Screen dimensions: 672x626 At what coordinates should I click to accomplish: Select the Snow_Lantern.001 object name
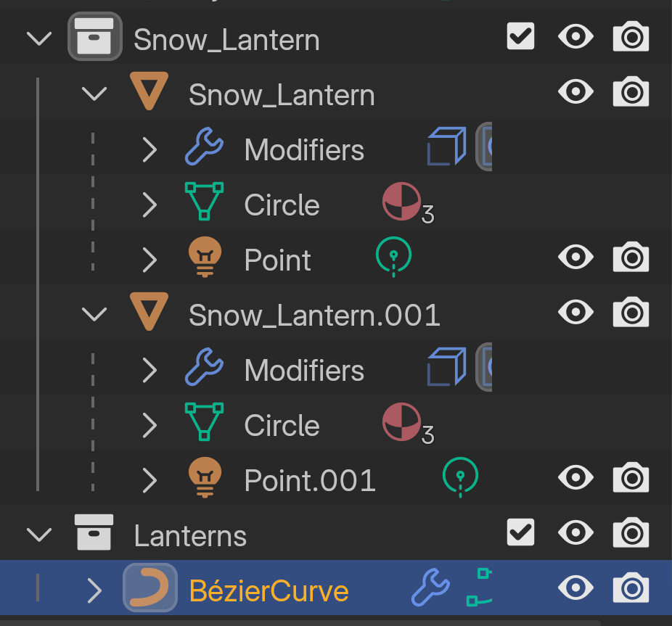314,315
